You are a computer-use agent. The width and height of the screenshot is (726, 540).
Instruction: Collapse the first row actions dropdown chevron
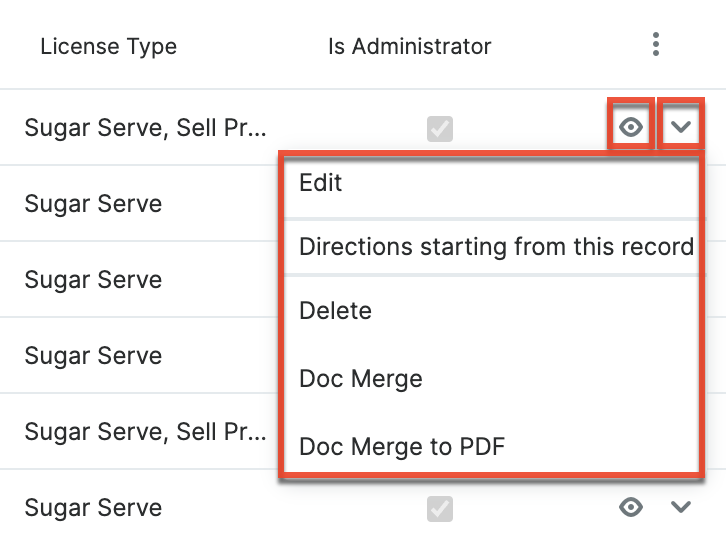[681, 127]
